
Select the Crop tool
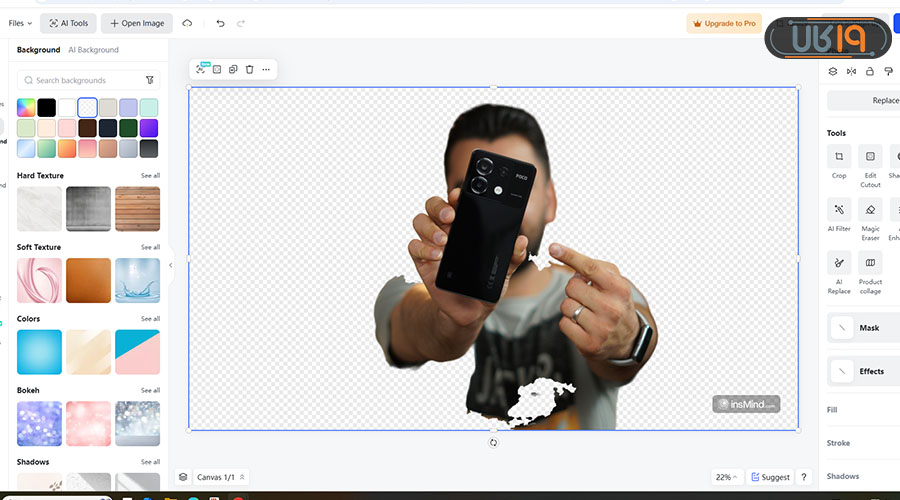[x=839, y=158]
